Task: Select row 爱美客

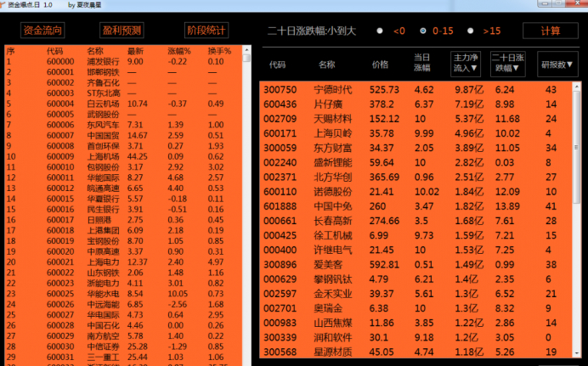Action: point(416,264)
